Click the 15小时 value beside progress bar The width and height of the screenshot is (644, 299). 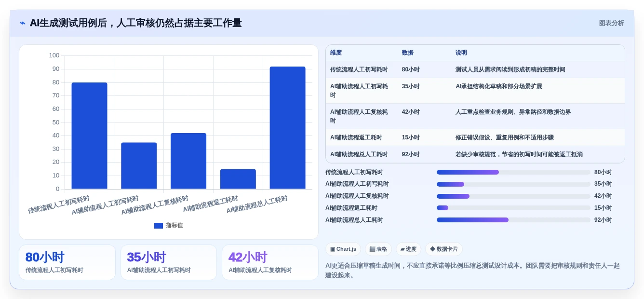click(x=603, y=208)
